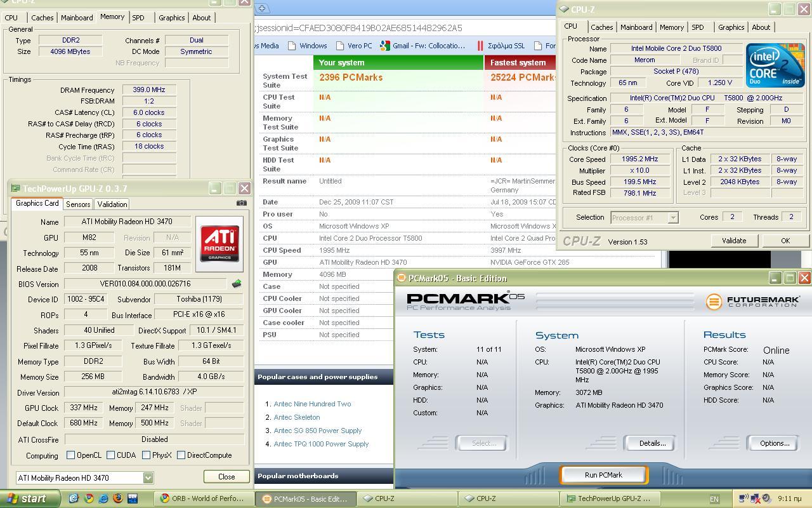Launch Chrome from the quick launch bar
Screen dimensions: 812x508
pyautogui.click(x=89, y=498)
